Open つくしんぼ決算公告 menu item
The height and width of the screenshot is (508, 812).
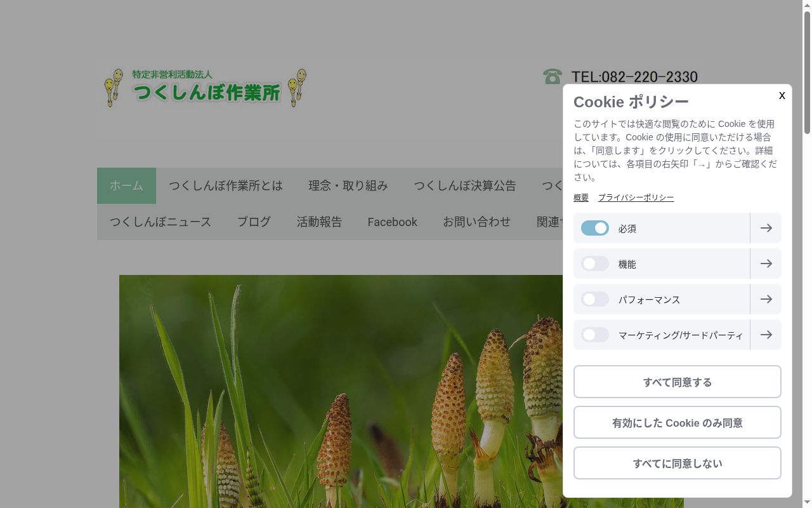pyautogui.click(x=465, y=185)
